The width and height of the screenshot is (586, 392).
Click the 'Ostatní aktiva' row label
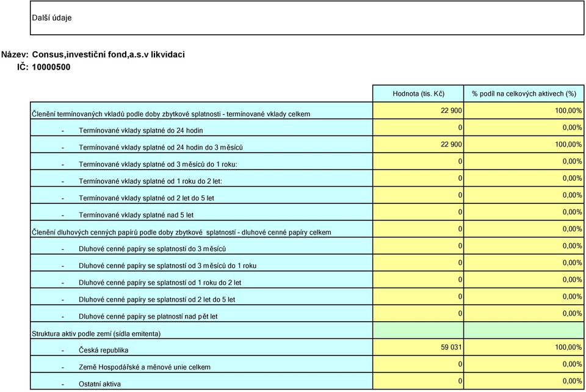tap(99, 384)
